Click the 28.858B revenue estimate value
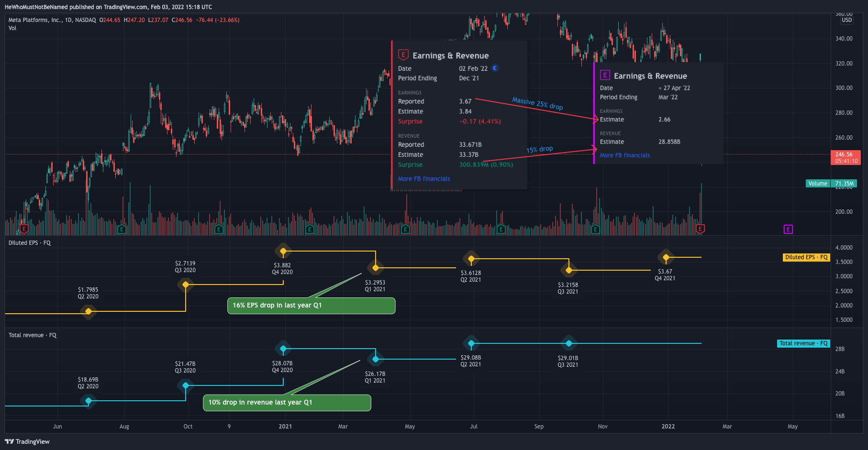 [x=669, y=142]
